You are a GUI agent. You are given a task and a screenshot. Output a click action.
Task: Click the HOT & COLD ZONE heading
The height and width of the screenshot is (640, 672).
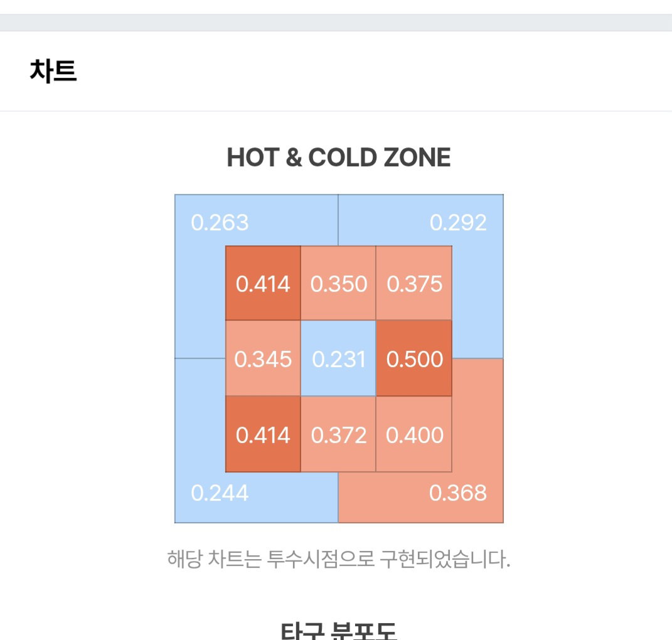tap(339, 157)
